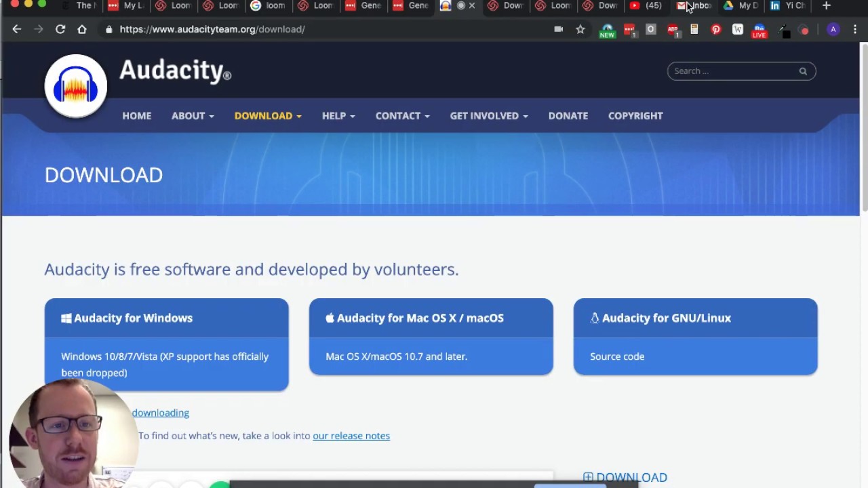This screenshot has height=488, width=868.
Task: Reload the current page
Action: coord(60,29)
